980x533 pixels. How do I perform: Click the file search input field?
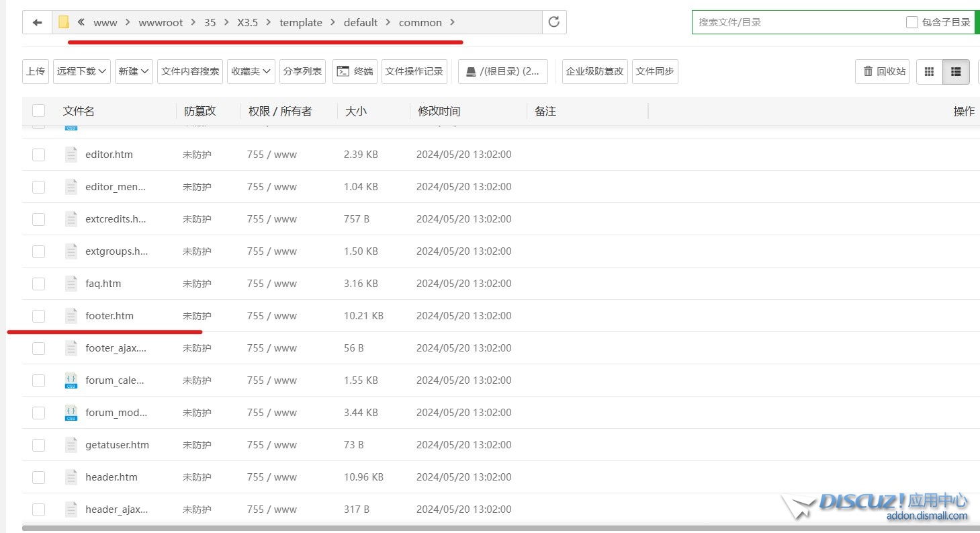(x=796, y=22)
